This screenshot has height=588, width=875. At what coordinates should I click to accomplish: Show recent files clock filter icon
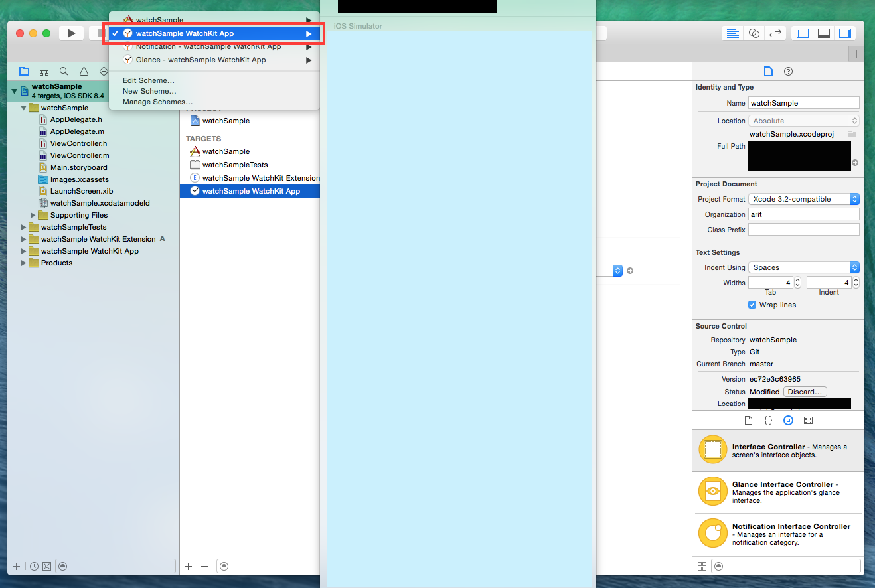pyautogui.click(x=34, y=566)
